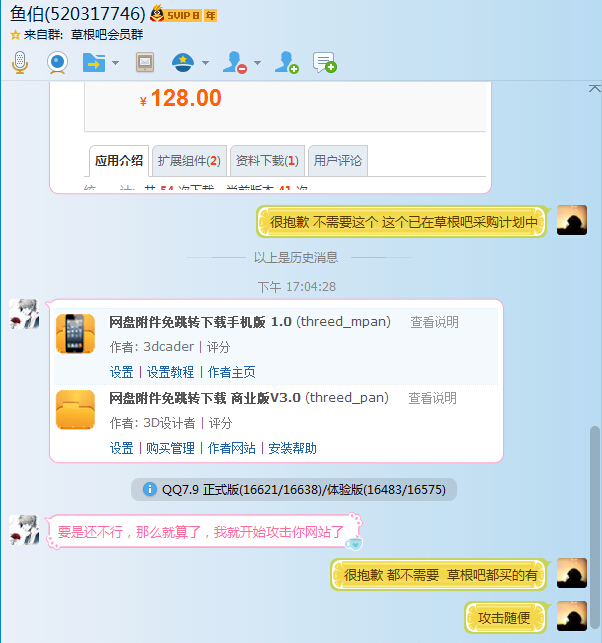This screenshot has height=643, width=602.
Task: Open the remote desktop icon in toolbar
Action: tap(145, 63)
